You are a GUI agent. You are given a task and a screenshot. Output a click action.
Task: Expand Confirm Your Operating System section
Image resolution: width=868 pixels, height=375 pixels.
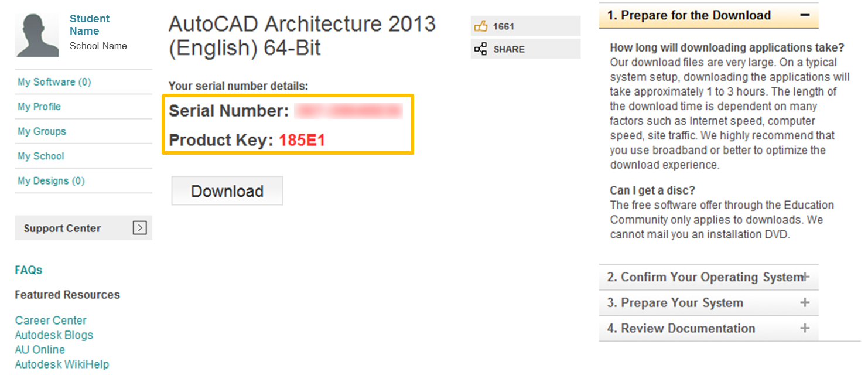pyautogui.click(x=805, y=277)
